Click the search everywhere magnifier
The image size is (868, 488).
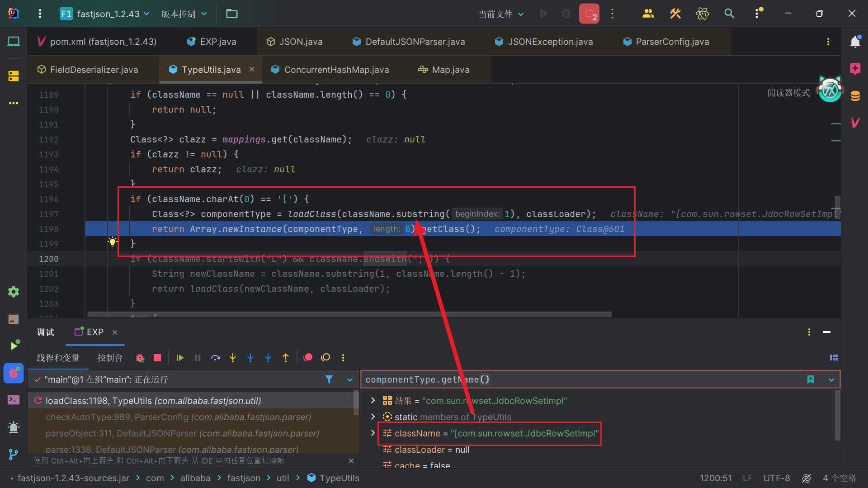729,14
